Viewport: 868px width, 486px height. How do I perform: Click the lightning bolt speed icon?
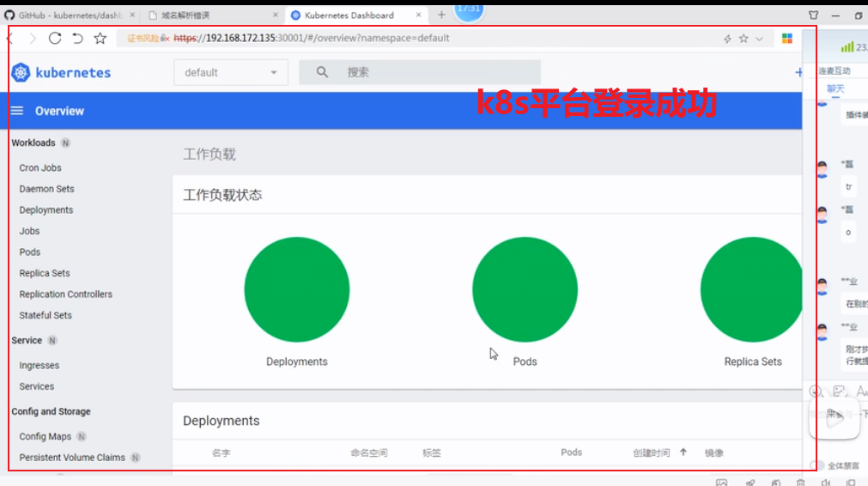pos(727,38)
